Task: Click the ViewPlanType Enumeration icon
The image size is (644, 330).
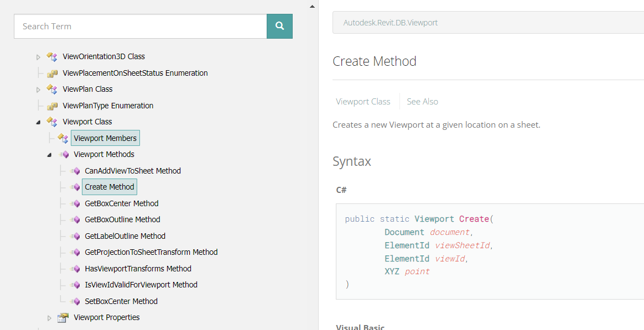Action: [52, 106]
